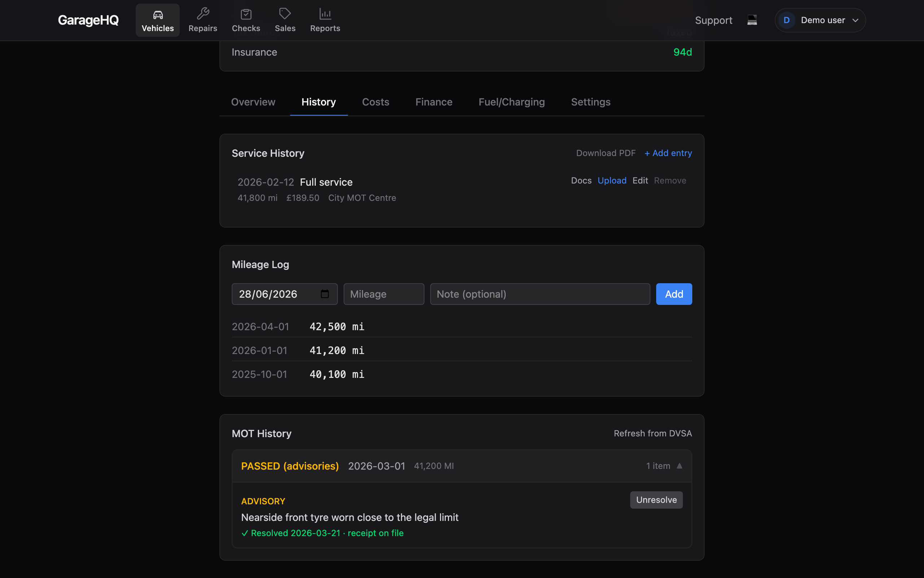Open Checks clipboard icon
The width and height of the screenshot is (924, 578).
[246, 14]
